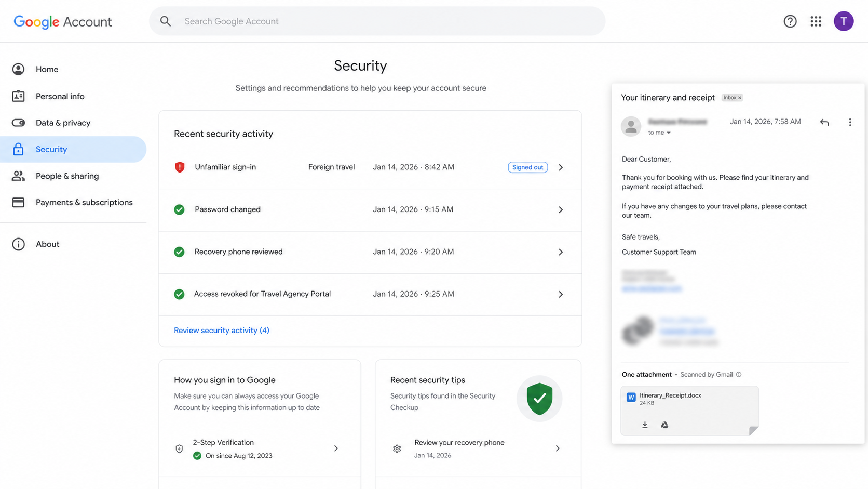
Task: Expand Access revoked row chevron
Action: tap(561, 294)
